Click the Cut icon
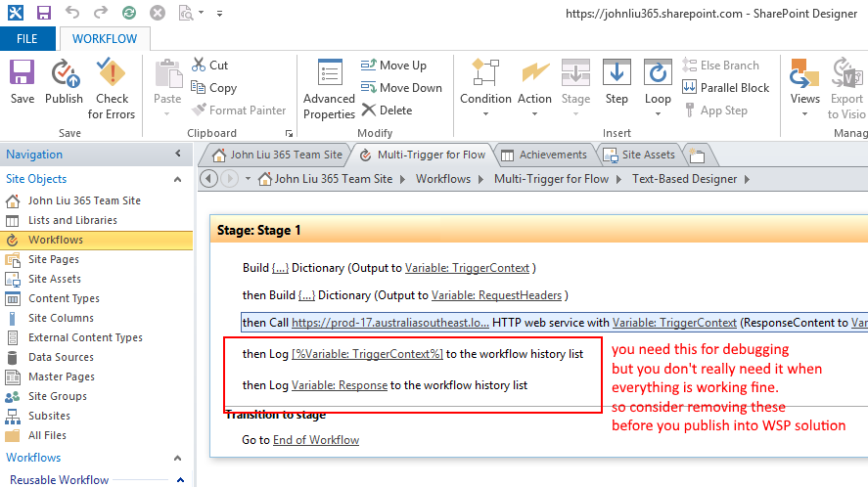 point(209,66)
